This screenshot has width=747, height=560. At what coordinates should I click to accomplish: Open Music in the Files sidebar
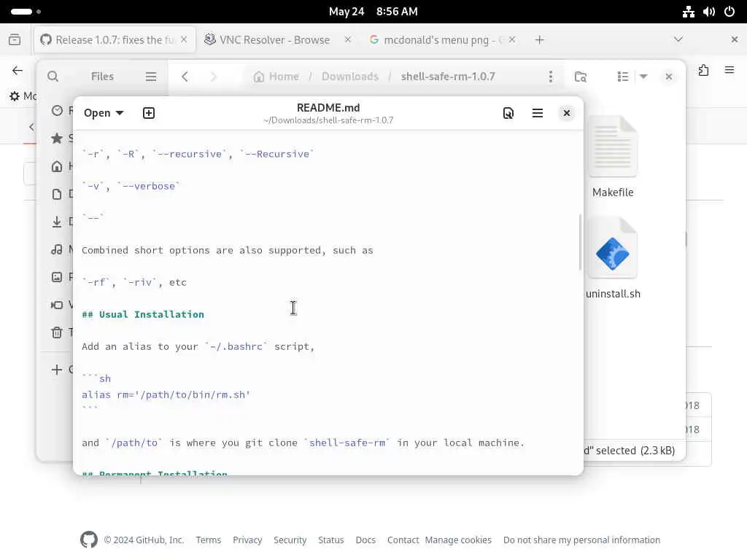57,249
